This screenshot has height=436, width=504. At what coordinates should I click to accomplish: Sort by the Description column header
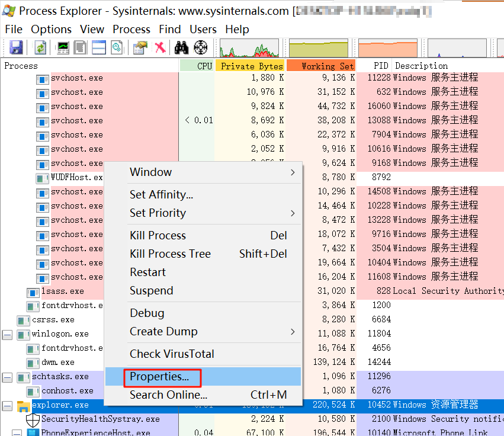(448, 66)
